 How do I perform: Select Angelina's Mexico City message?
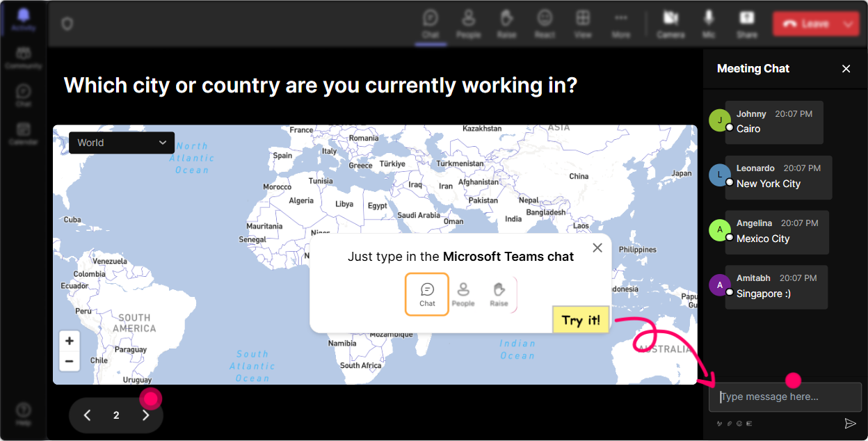pos(777,232)
